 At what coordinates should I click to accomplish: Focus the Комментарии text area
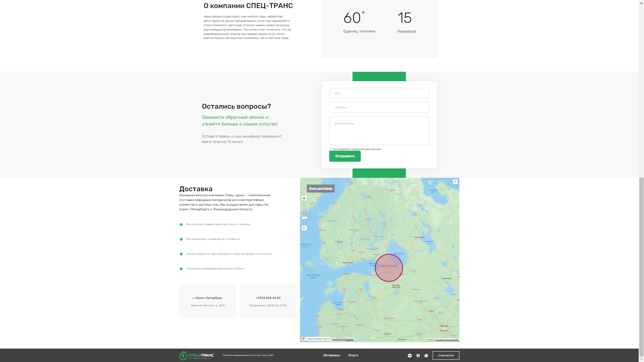point(379,131)
